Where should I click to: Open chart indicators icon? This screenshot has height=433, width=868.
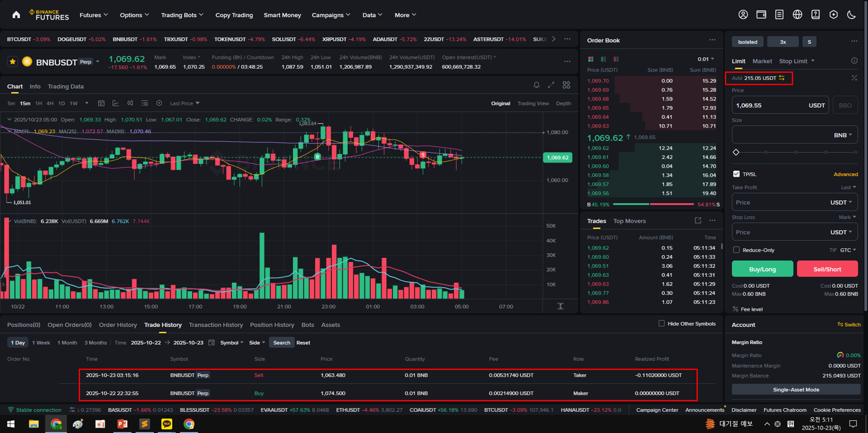point(116,103)
